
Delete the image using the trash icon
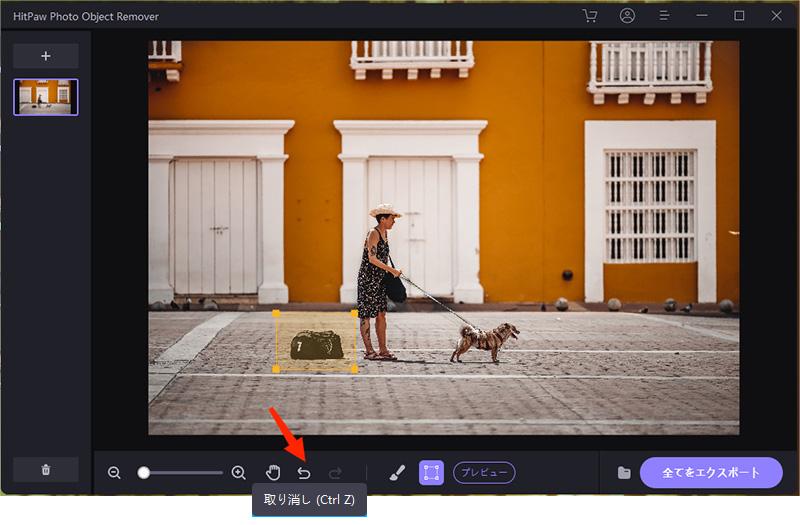(x=45, y=470)
